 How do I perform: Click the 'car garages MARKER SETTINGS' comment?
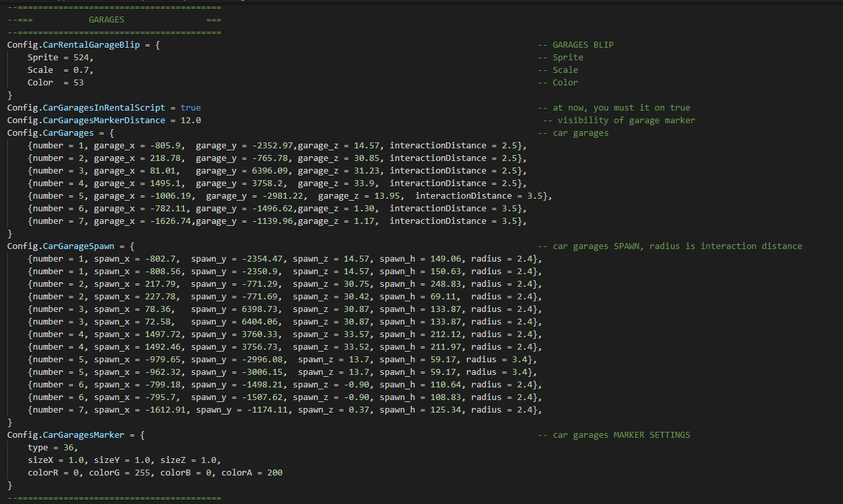click(613, 434)
